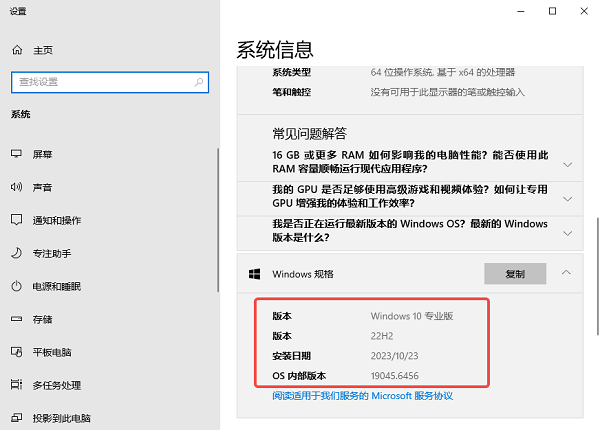Click the 查找设置 search field
This screenshot has width=600, height=430.
click(110, 82)
